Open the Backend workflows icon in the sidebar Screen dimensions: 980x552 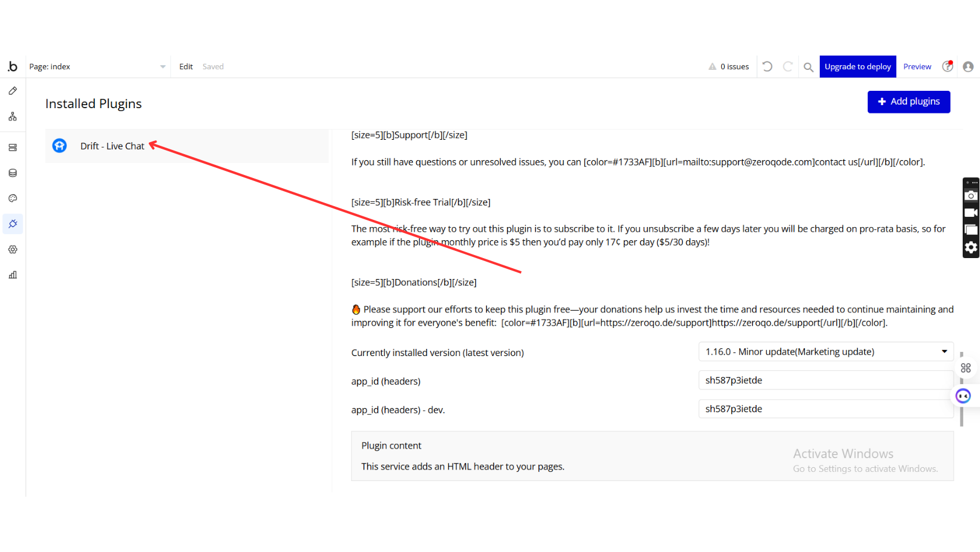(13, 148)
